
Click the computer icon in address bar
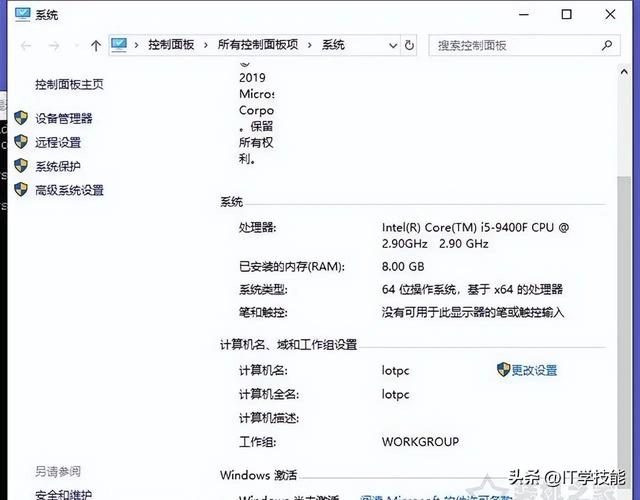pyautogui.click(x=119, y=44)
